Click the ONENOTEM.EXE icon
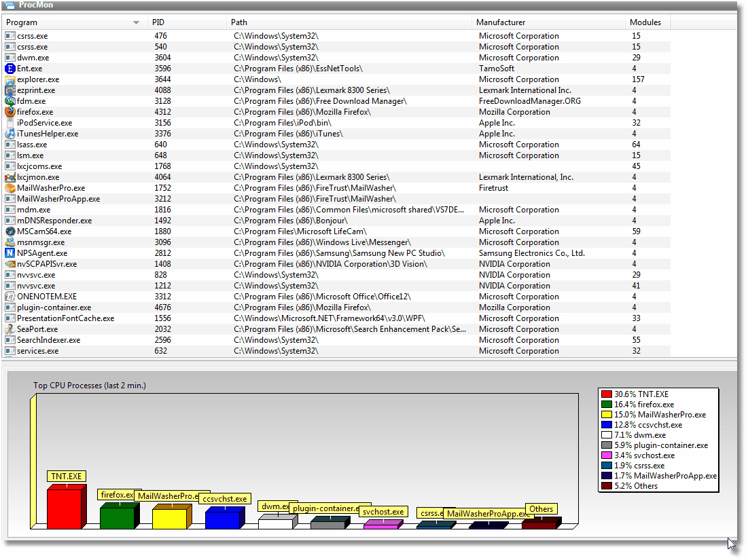This screenshot has width=748, height=560. click(x=10, y=297)
